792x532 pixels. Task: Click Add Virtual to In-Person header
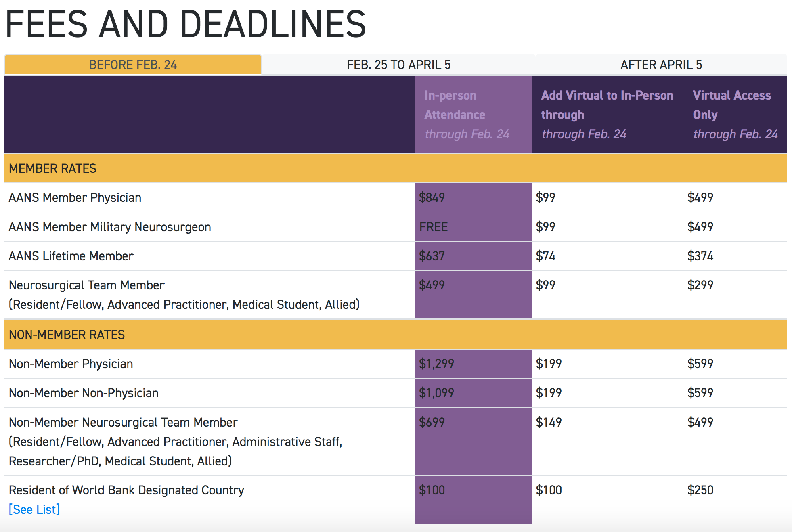pyautogui.click(x=607, y=115)
